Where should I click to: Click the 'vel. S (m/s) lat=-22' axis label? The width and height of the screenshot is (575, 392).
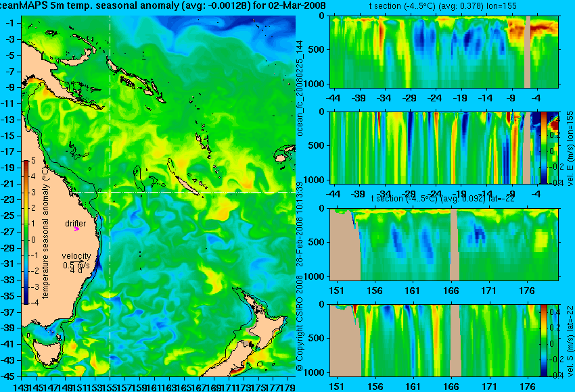point(570,341)
